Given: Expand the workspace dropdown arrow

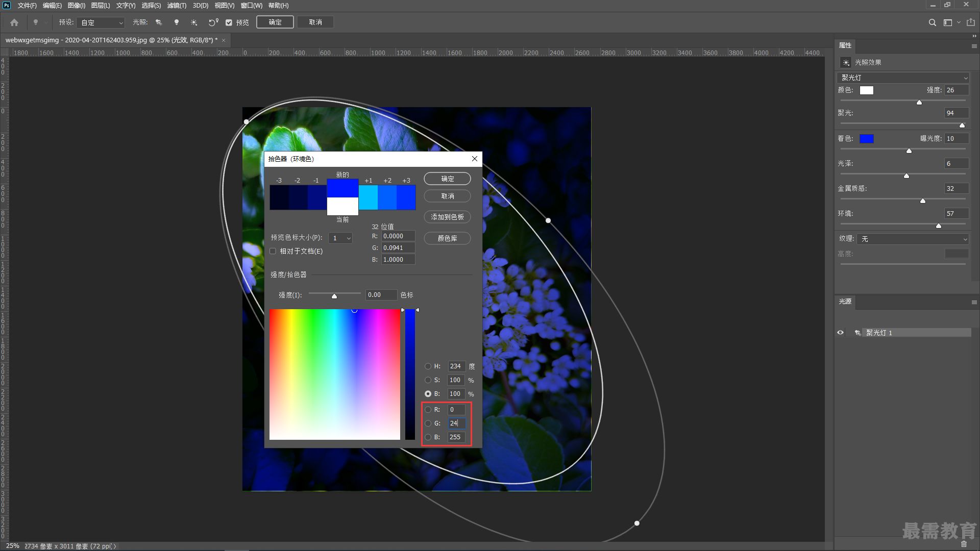Looking at the screenshot, I should pos(959,22).
